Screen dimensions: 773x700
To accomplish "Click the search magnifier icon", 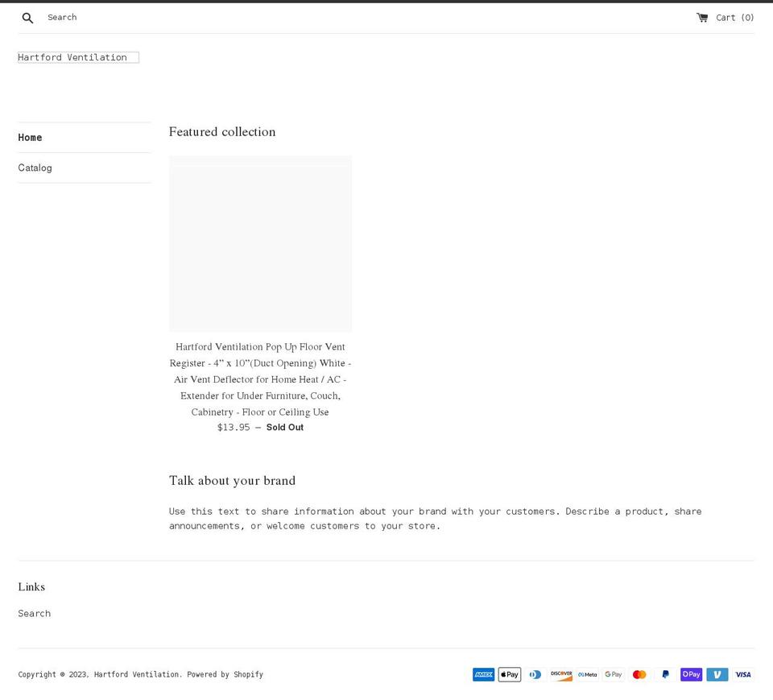I will [x=27, y=17].
